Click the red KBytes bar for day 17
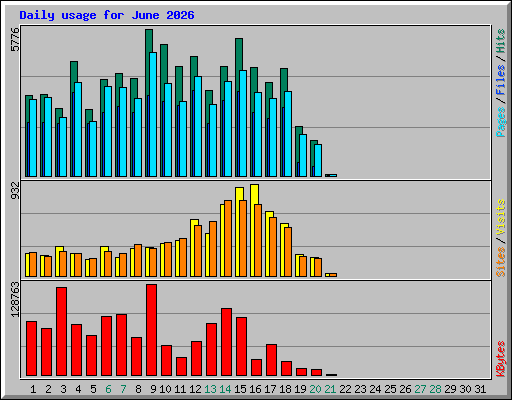The height and width of the screenshot is (400, 512). [271, 360]
